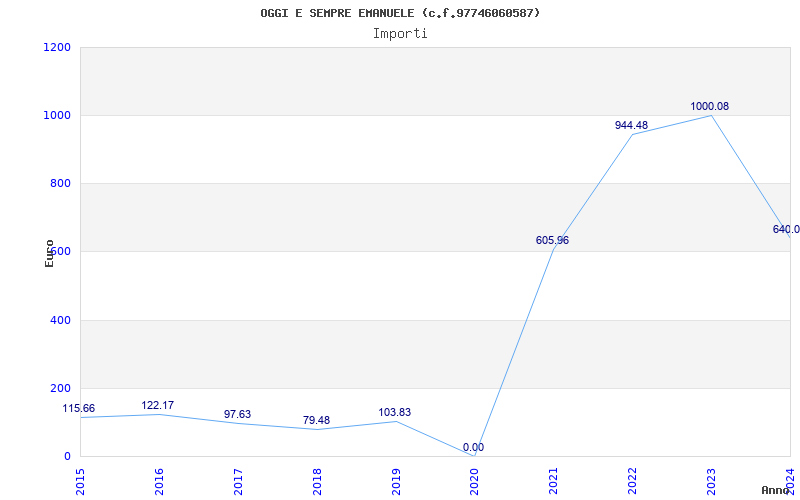Click the 97.63 data label
Image resolution: width=800 pixels, height=500 pixels.
point(237,414)
